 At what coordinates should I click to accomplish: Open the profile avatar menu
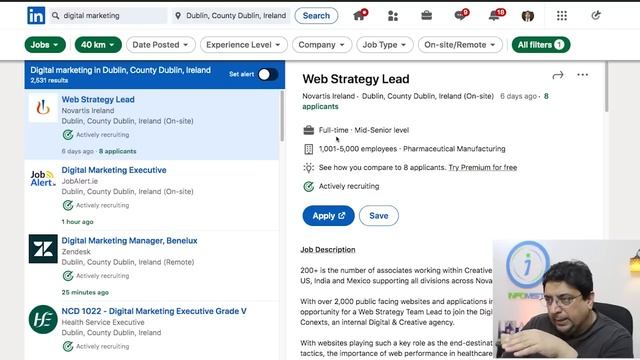(528, 16)
